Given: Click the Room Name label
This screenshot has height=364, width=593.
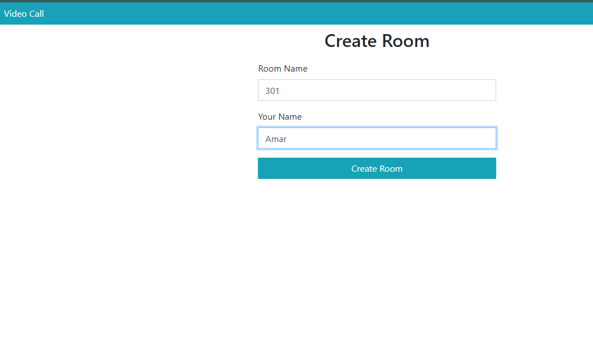Looking at the screenshot, I should tap(283, 69).
